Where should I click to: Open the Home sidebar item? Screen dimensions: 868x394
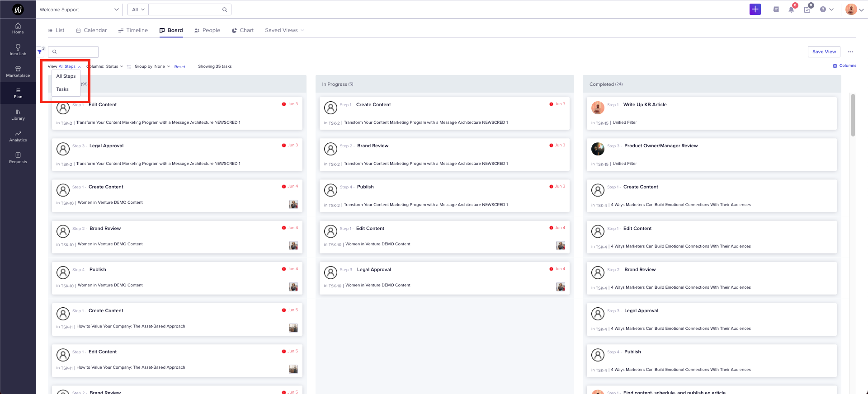point(18,28)
